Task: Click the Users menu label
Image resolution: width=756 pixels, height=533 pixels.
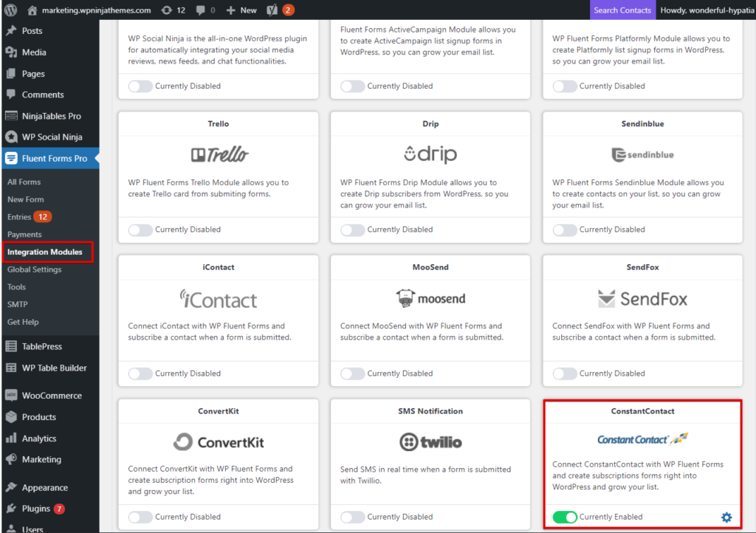Action: point(32,529)
